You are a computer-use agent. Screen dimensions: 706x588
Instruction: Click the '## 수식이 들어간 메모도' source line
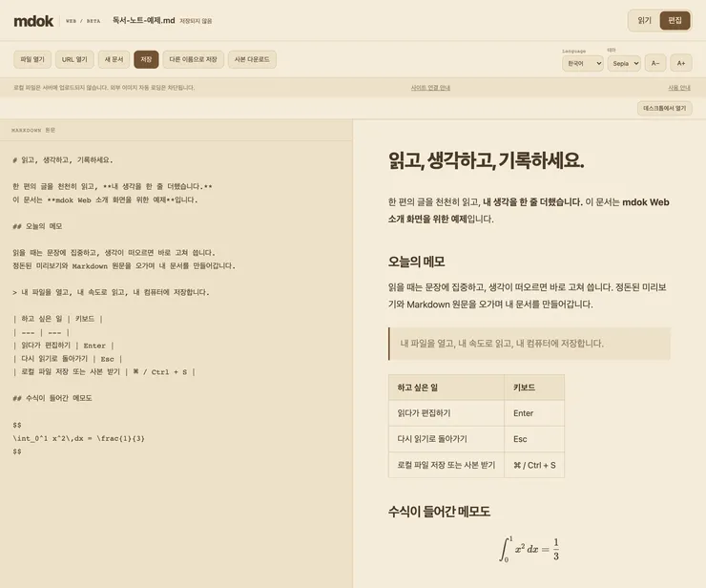click(x=52, y=398)
